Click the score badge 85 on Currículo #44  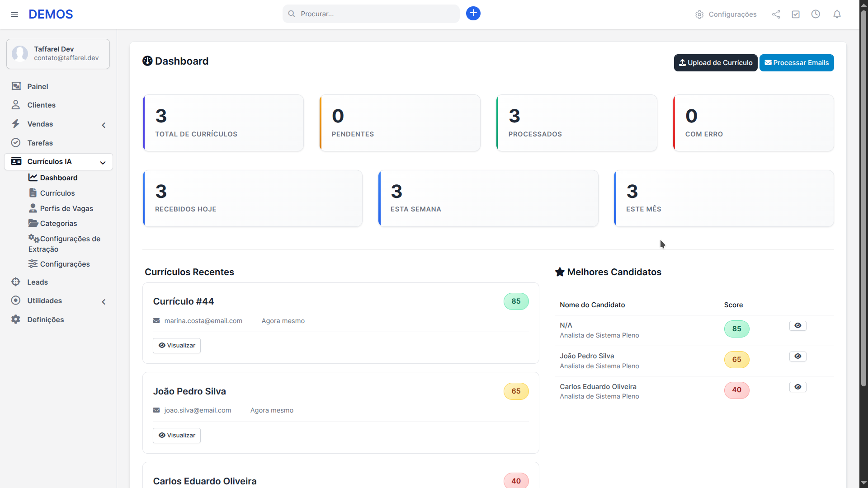[x=515, y=301]
